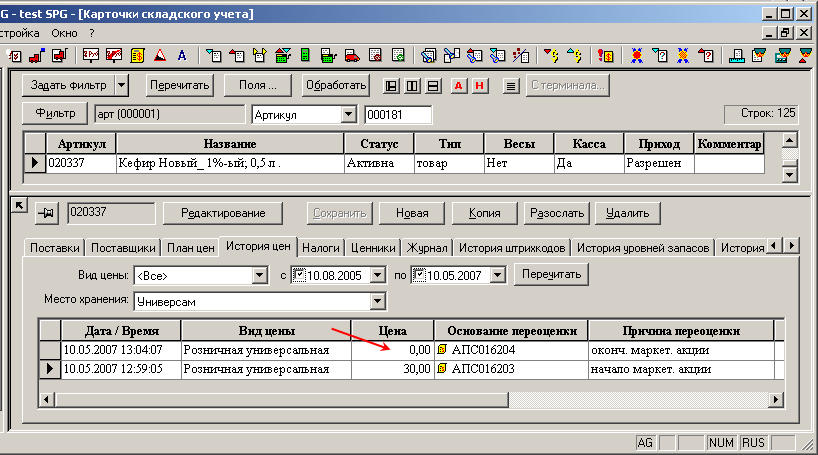Select the АПС016203 cell in price history
818x455 pixels.
511,369
